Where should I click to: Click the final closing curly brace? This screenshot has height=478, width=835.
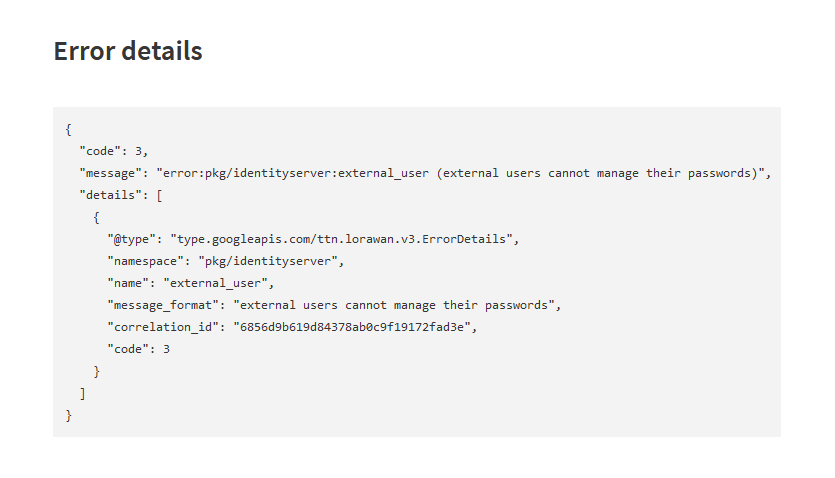[x=68, y=416]
